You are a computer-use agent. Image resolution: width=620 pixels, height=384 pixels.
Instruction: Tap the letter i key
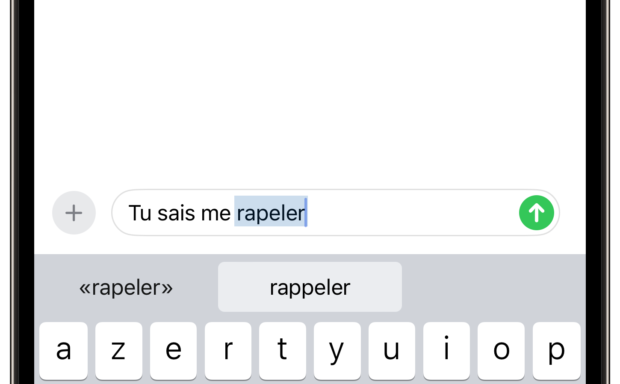446,351
